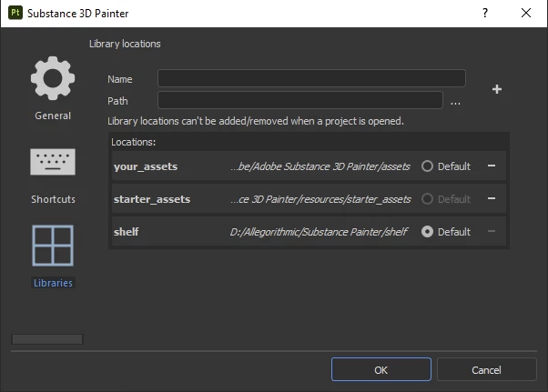This screenshot has height=392, width=548.
Task: Click the Cancel button
Action: click(486, 369)
